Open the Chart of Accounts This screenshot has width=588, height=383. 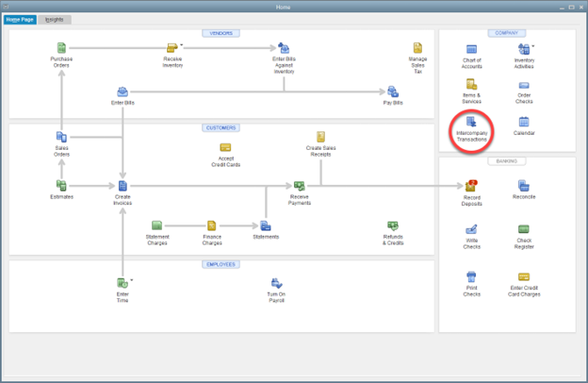[471, 49]
